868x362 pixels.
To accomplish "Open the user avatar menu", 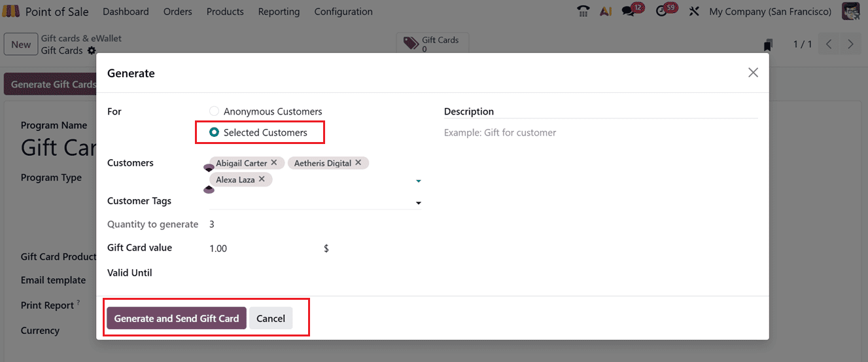I will [x=850, y=12].
